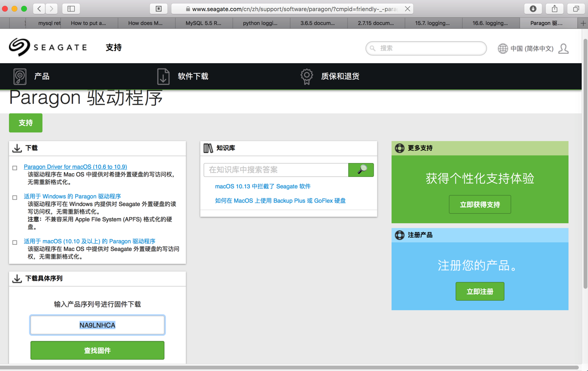Click the 查找固件 button

(98, 350)
